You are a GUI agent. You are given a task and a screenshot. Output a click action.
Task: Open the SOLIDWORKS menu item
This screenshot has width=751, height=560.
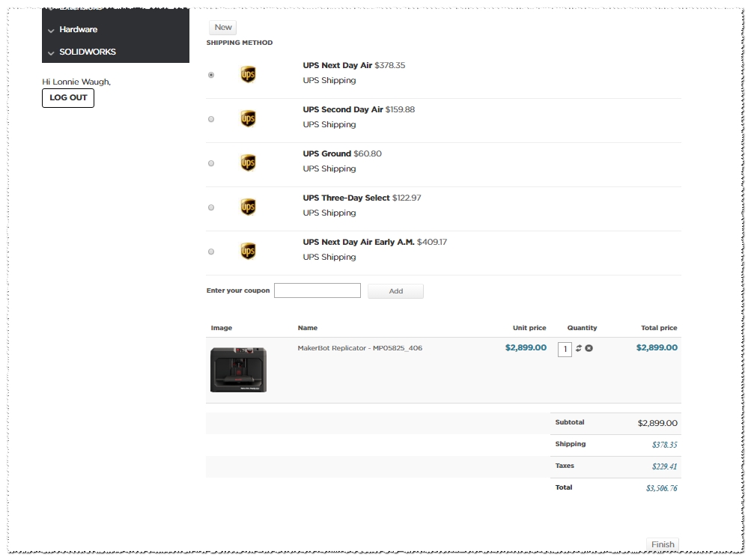point(88,52)
